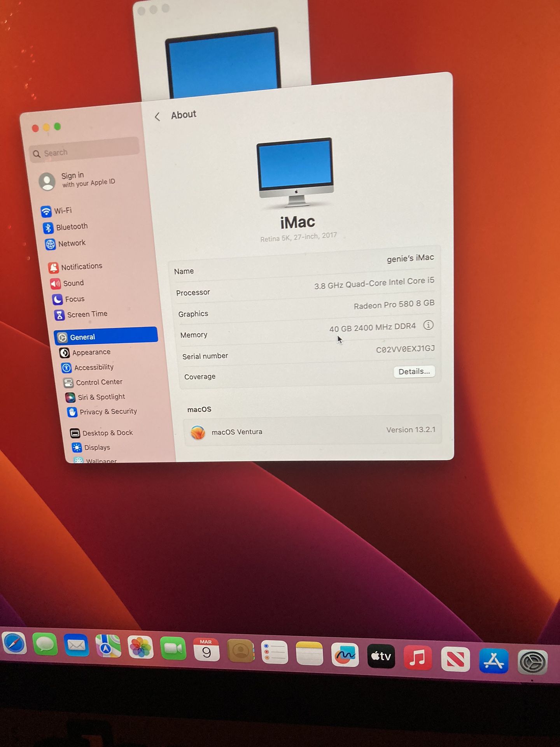The image size is (560, 747).
Task: Select General in the sidebar
Action: coord(106,336)
